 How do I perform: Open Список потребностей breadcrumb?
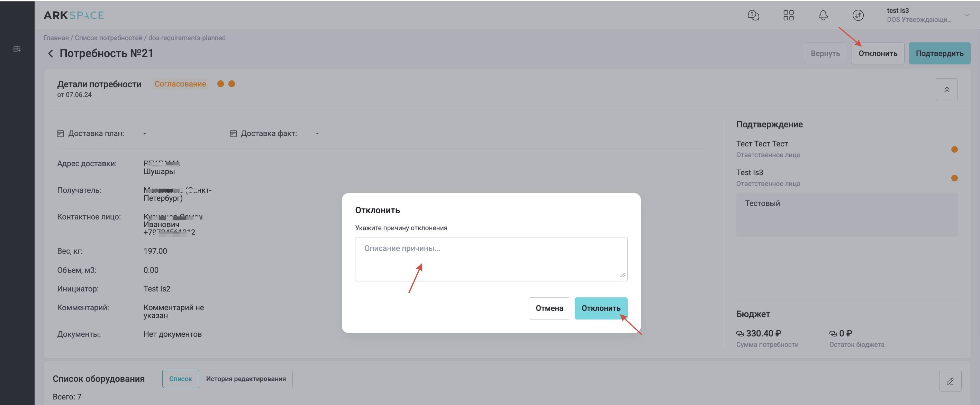click(108, 38)
